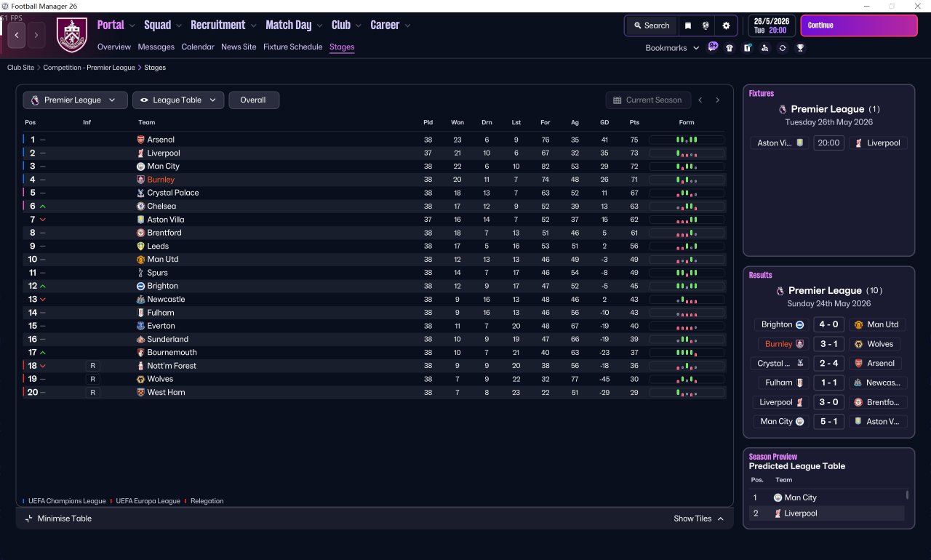Expand the Squad menu chevron
Viewport: 931px width, 560px height.
coord(179,25)
